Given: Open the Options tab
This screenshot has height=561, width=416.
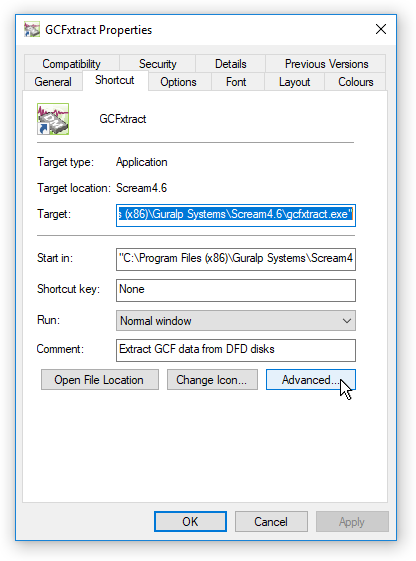Looking at the screenshot, I should [x=178, y=82].
